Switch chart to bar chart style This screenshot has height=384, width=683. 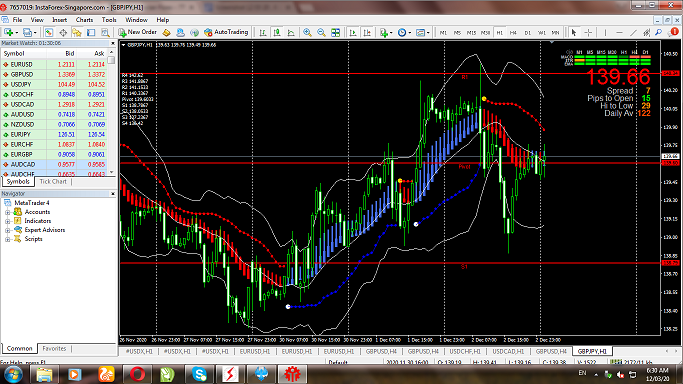tap(263, 33)
